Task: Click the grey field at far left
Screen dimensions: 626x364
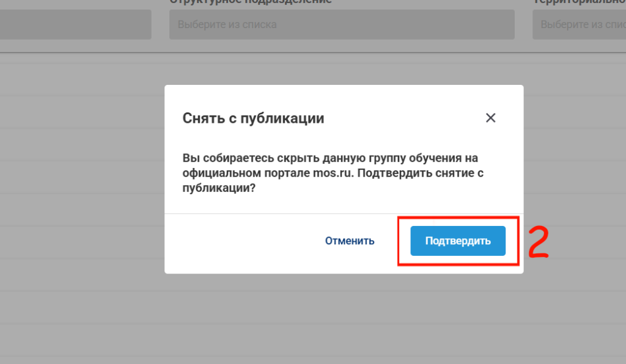Action: pos(75,24)
